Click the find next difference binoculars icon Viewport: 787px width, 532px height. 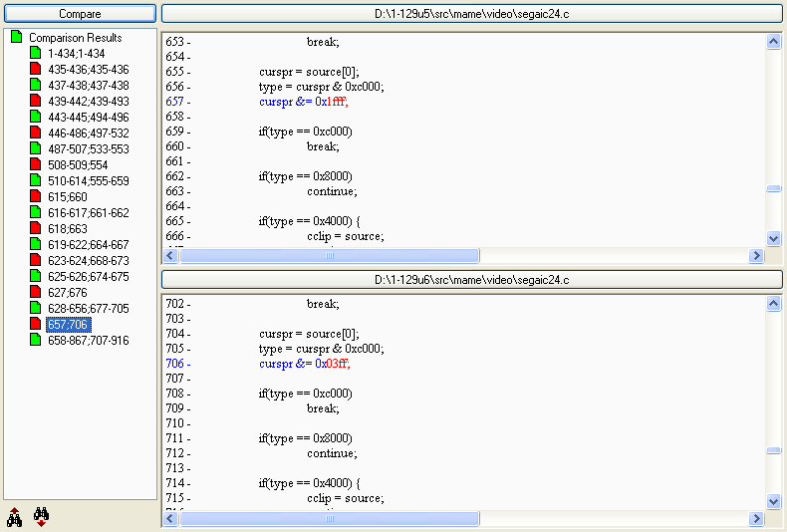pyautogui.click(x=41, y=516)
